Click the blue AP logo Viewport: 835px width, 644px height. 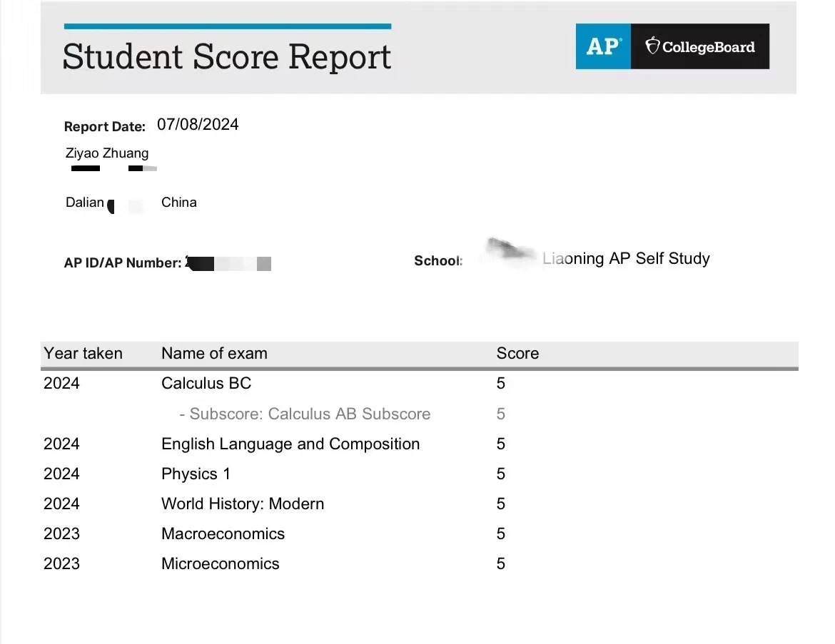pyautogui.click(x=603, y=46)
